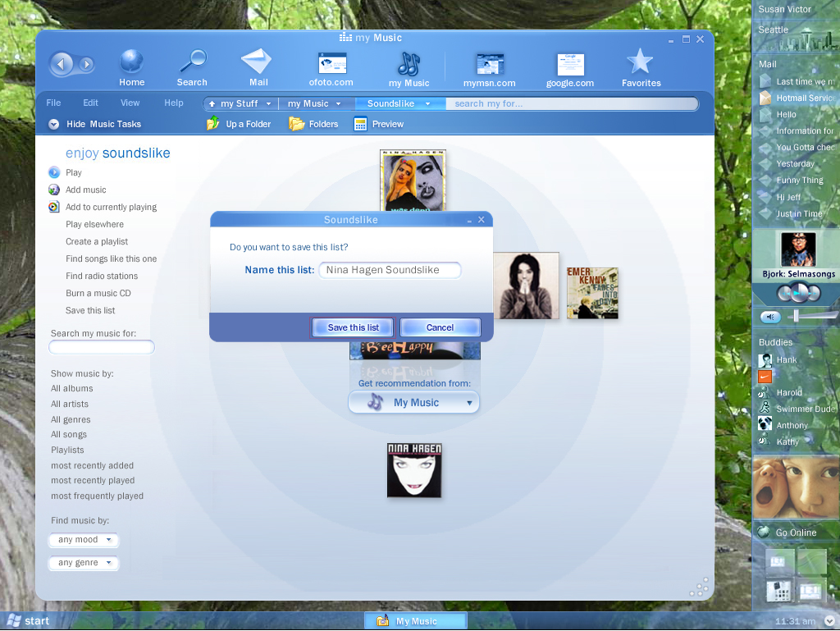Image resolution: width=840 pixels, height=631 pixels.
Task: Click the Save this list button
Action: pyautogui.click(x=353, y=327)
